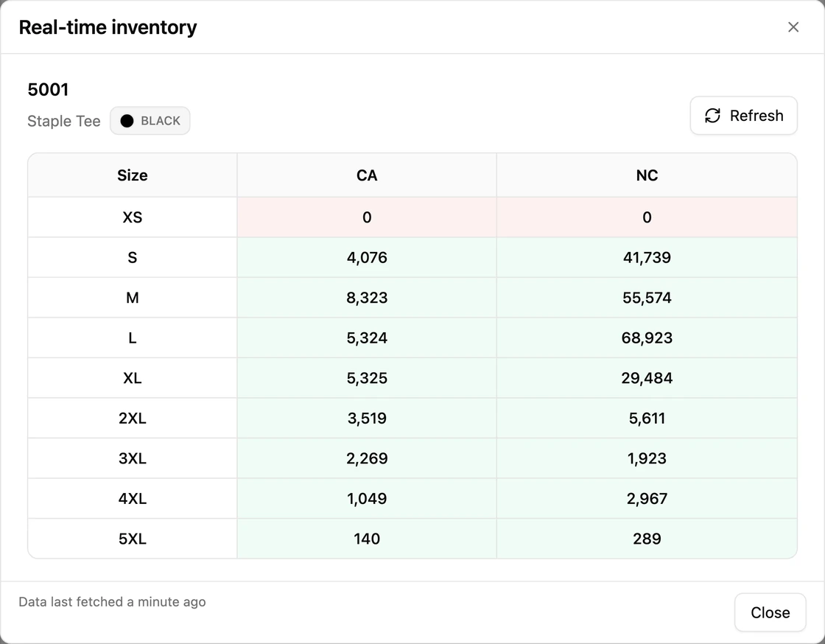Click the 2,269 cell
The image size is (825, 644).
coord(367,458)
